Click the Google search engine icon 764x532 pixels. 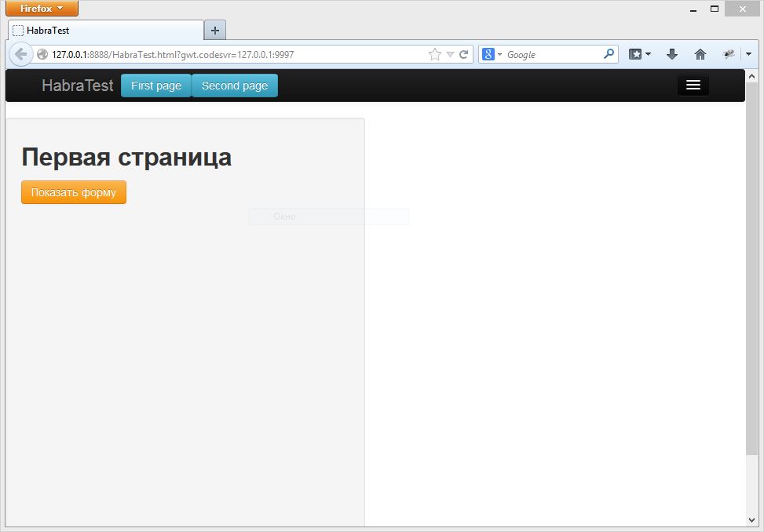[x=488, y=54]
